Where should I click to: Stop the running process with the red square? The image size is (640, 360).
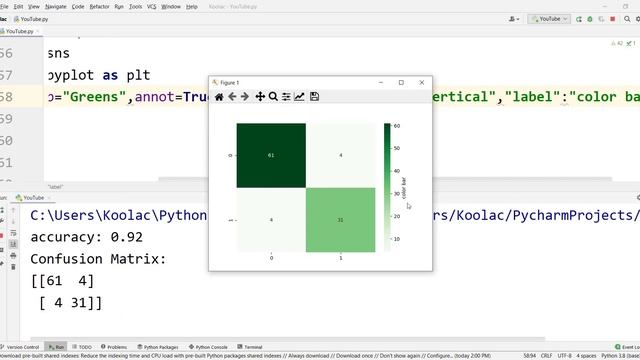613,19
